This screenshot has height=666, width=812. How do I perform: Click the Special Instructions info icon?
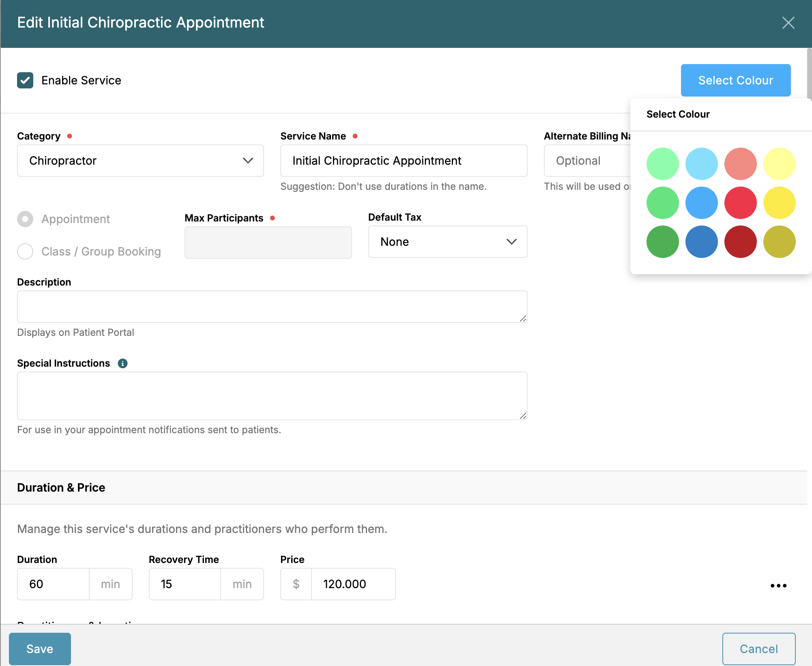(122, 363)
